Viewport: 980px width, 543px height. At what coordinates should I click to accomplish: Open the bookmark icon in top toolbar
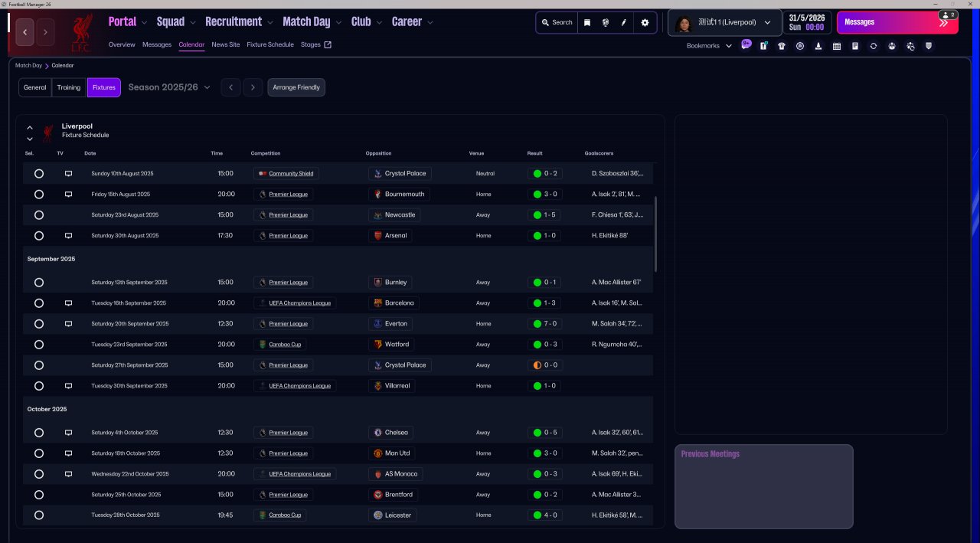point(587,23)
